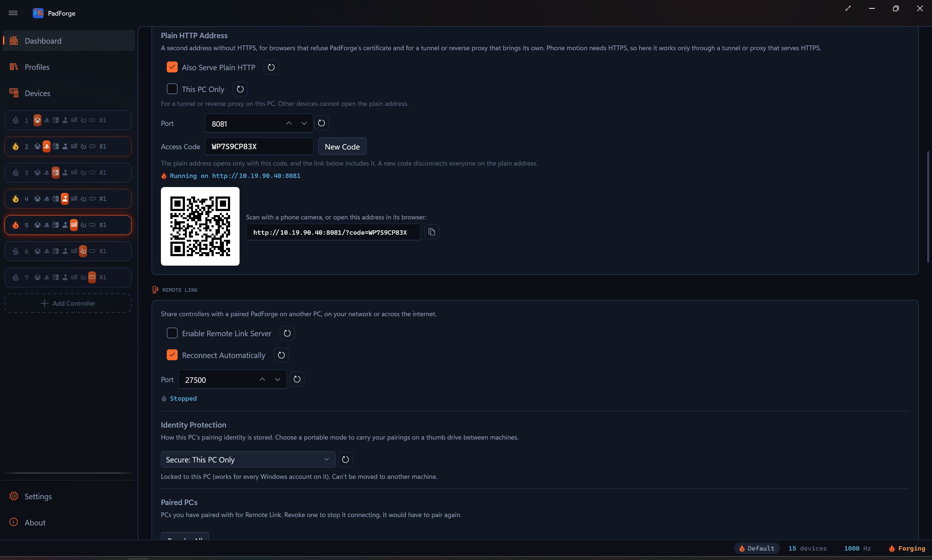Select music-notes MIDI icon in controller 6 row

[83, 251]
